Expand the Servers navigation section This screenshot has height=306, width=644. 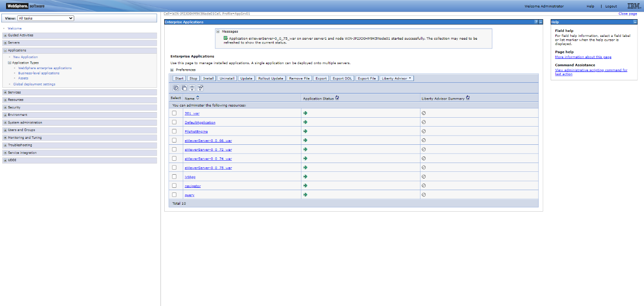pyautogui.click(x=5, y=43)
